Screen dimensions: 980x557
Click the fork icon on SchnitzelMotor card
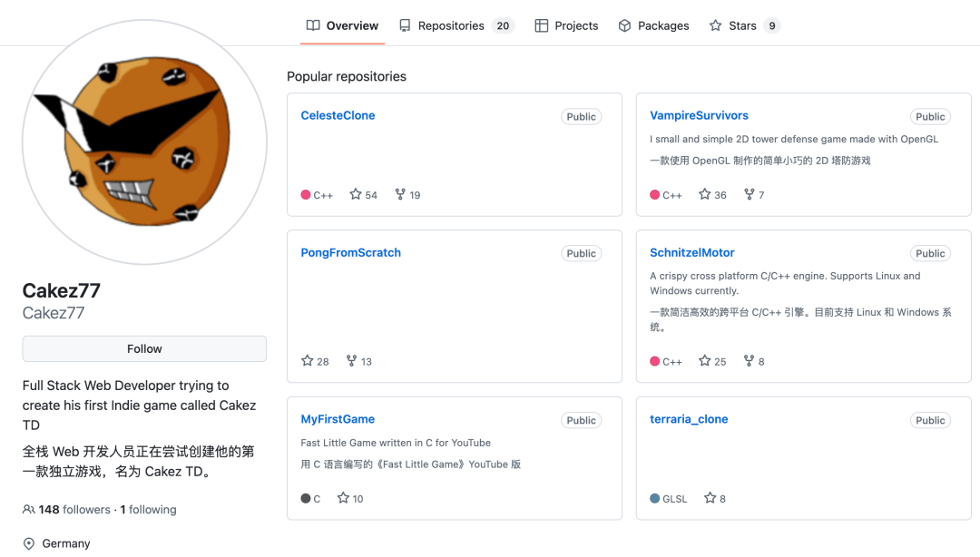[749, 361]
